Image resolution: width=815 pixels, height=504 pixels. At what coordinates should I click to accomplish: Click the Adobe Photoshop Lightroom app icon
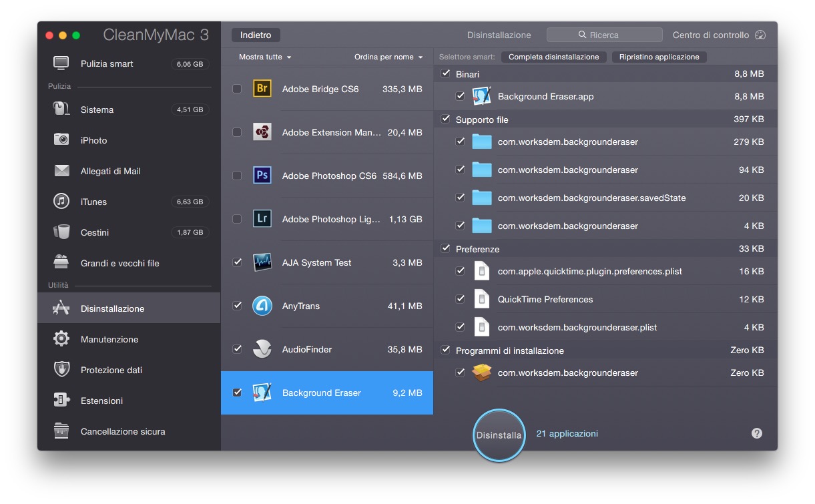point(262,219)
